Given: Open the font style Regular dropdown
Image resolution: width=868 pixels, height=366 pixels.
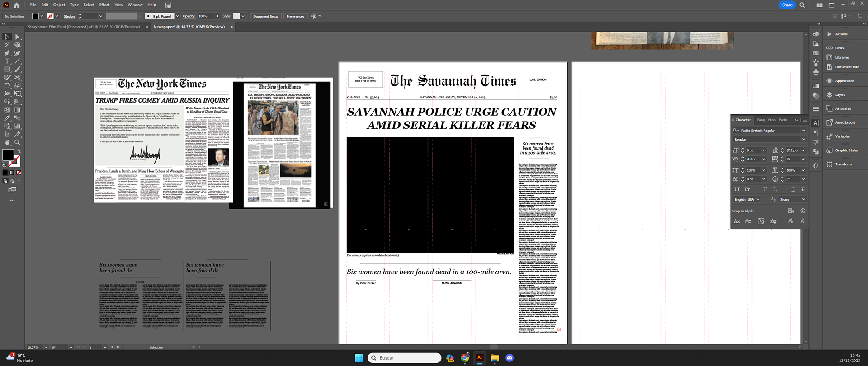Looking at the screenshot, I should 803,140.
